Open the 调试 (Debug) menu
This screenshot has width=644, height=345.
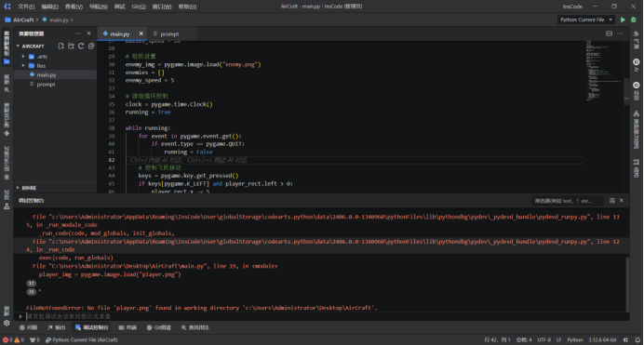point(119,7)
